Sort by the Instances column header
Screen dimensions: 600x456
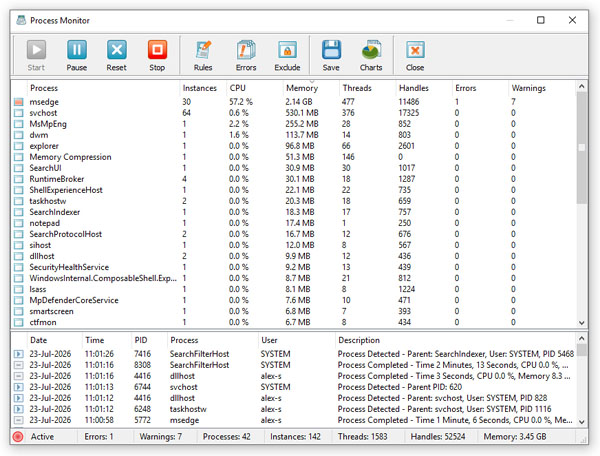(x=203, y=88)
